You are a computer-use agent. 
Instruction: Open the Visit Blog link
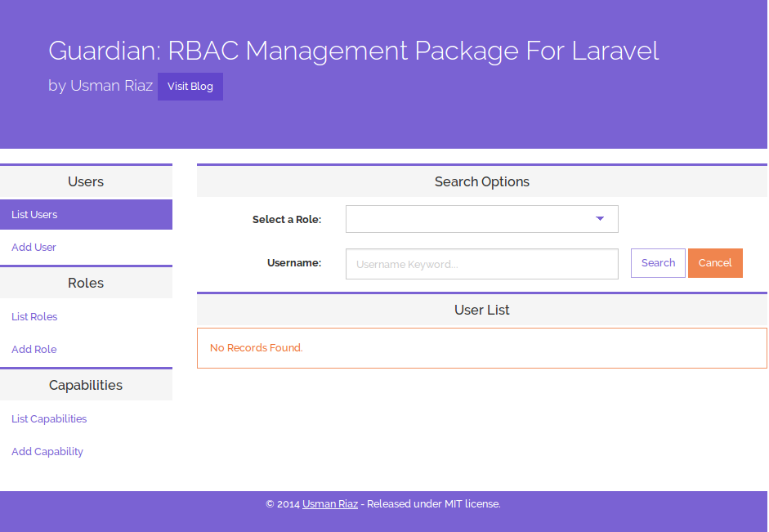coord(190,86)
